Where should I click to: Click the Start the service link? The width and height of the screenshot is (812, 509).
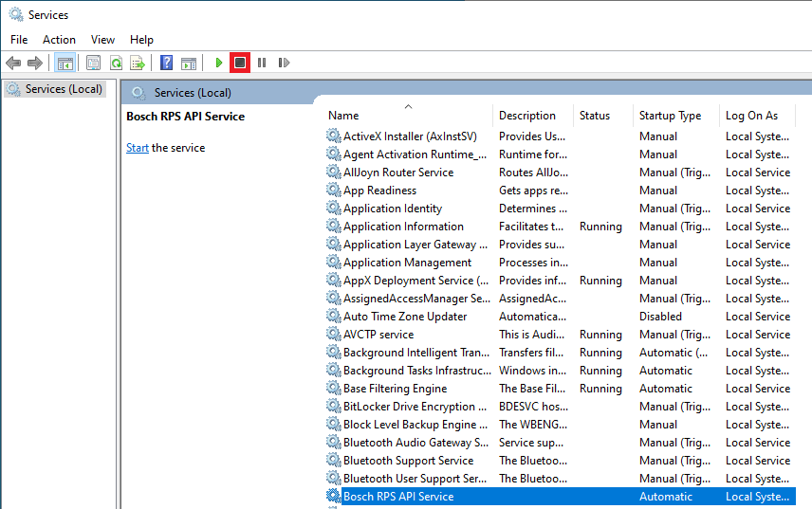[138, 148]
